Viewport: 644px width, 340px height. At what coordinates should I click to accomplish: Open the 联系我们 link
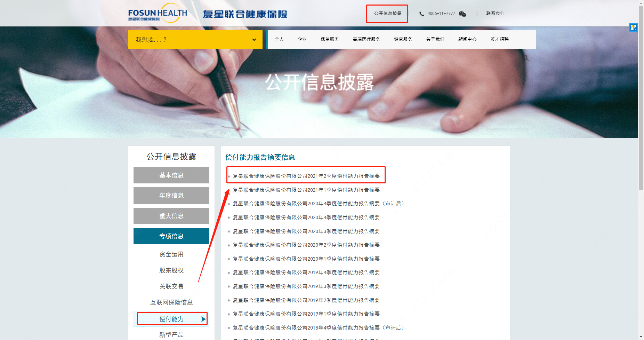click(495, 14)
